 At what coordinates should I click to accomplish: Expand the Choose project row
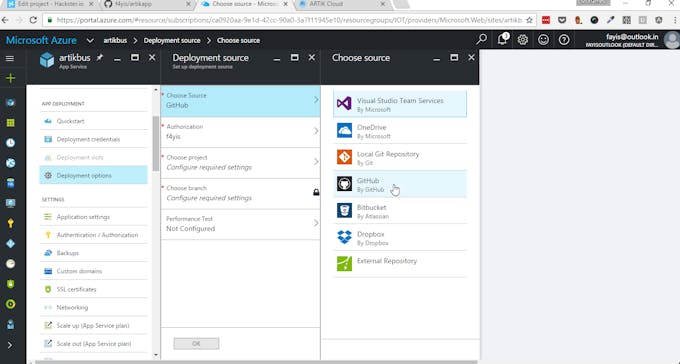[240, 163]
